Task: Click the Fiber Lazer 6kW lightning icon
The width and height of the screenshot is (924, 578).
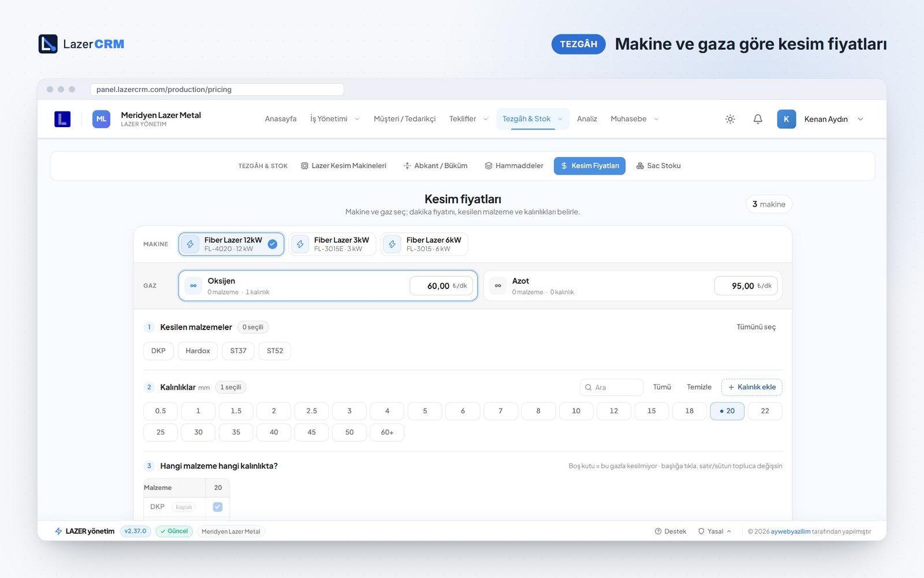Action: pos(392,244)
